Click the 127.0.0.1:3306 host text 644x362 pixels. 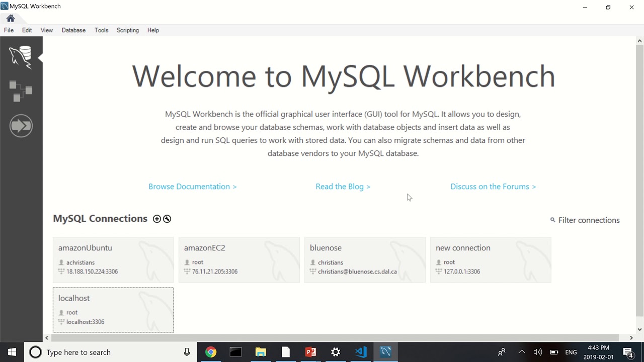click(462, 271)
